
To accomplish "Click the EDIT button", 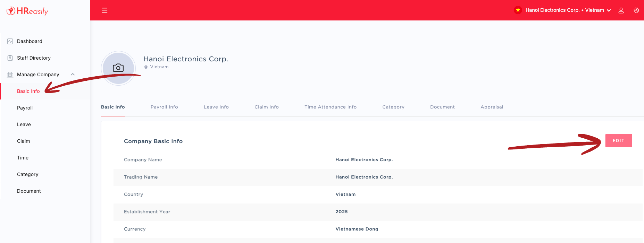I will [619, 140].
